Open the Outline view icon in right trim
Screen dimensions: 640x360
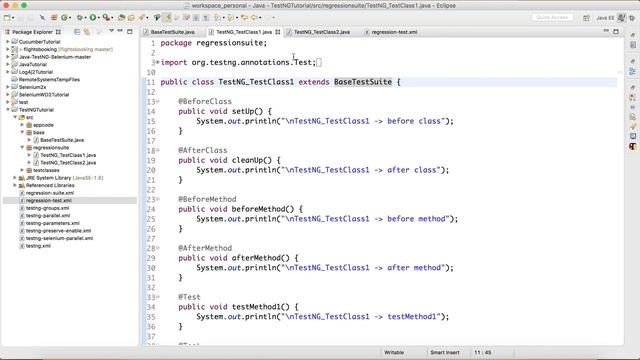(633, 71)
